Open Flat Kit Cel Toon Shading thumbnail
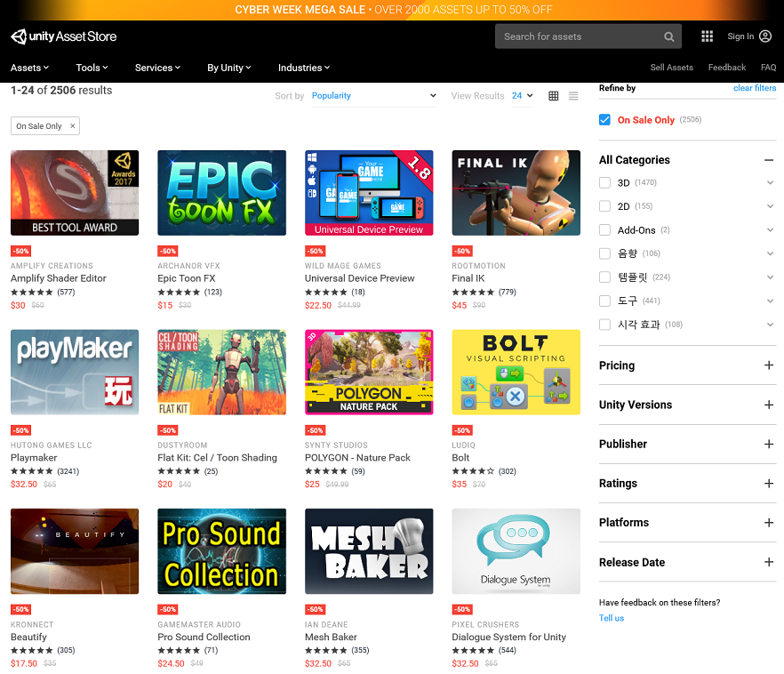This screenshot has width=784, height=674. [222, 372]
